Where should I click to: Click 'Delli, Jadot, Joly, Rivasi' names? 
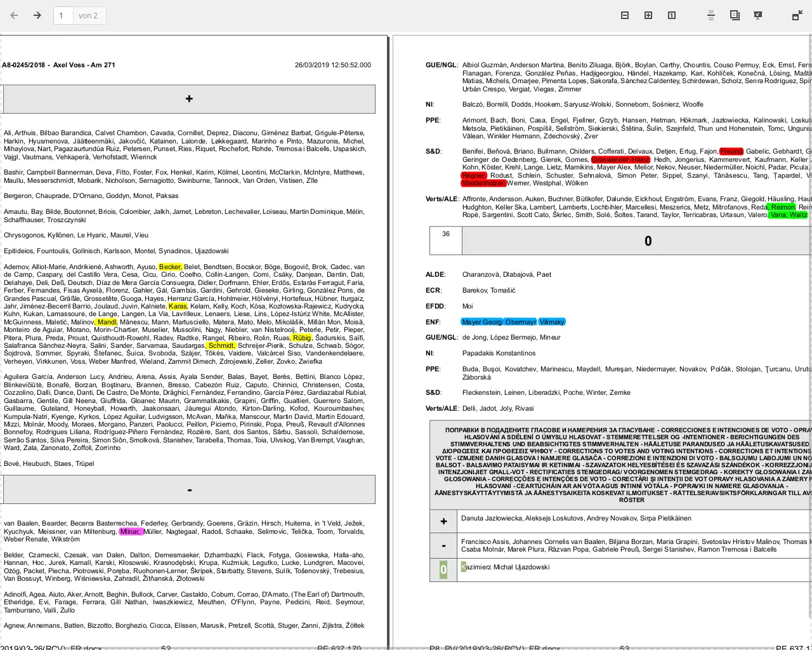[x=498, y=409]
